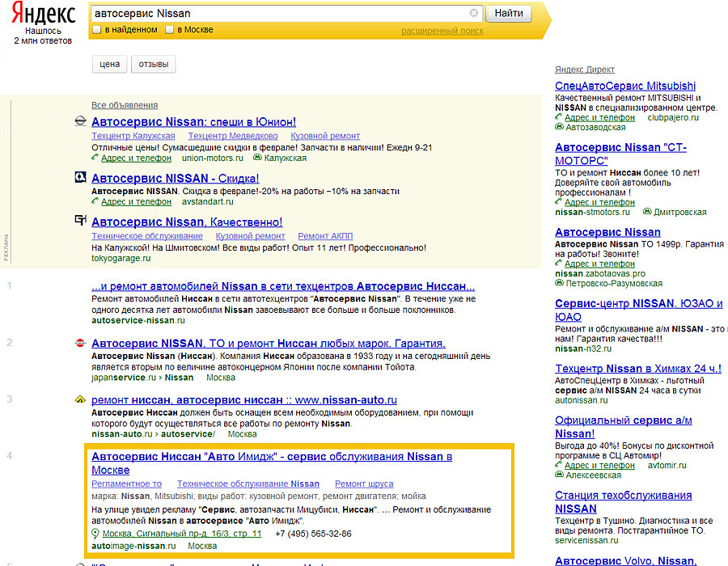
Task: Open 'Адрес и телефон' in the nissan.zabotaovas.pro ad
Action: click(599, 264)
